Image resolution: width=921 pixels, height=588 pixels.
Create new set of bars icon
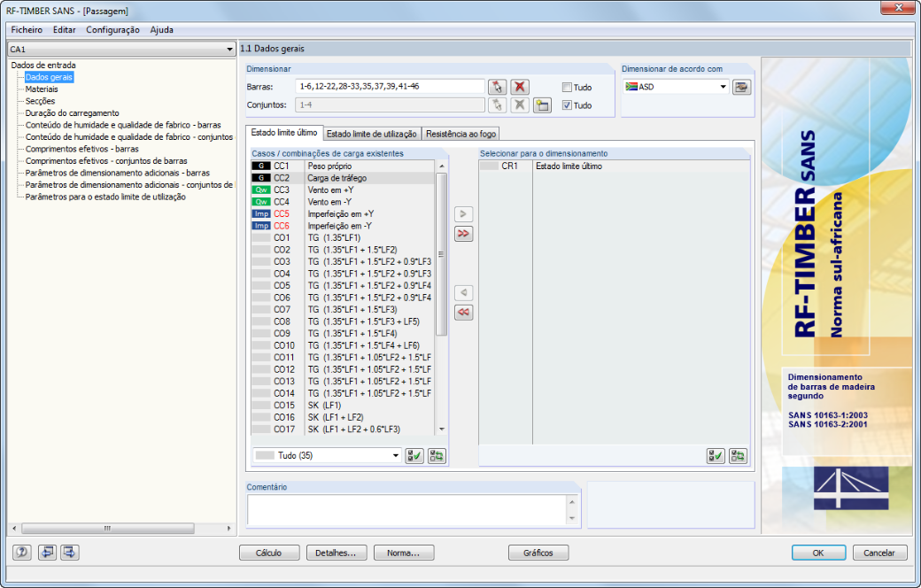[x=542, y=105]
